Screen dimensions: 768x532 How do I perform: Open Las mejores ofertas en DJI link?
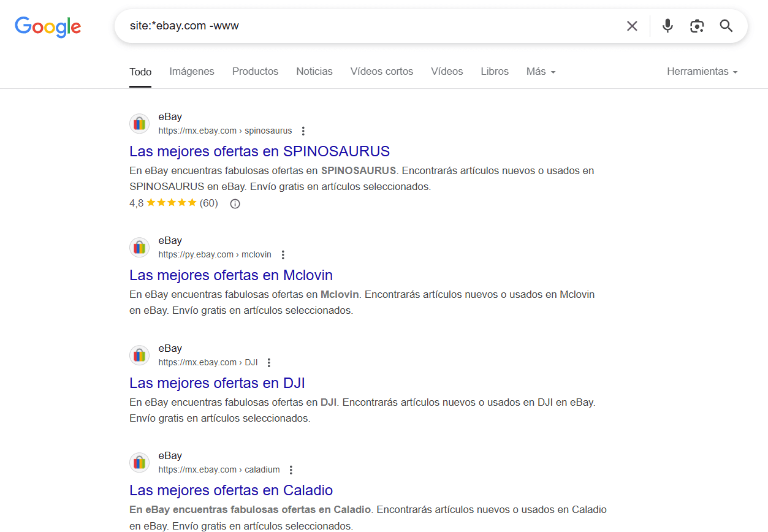click(217, 383)
